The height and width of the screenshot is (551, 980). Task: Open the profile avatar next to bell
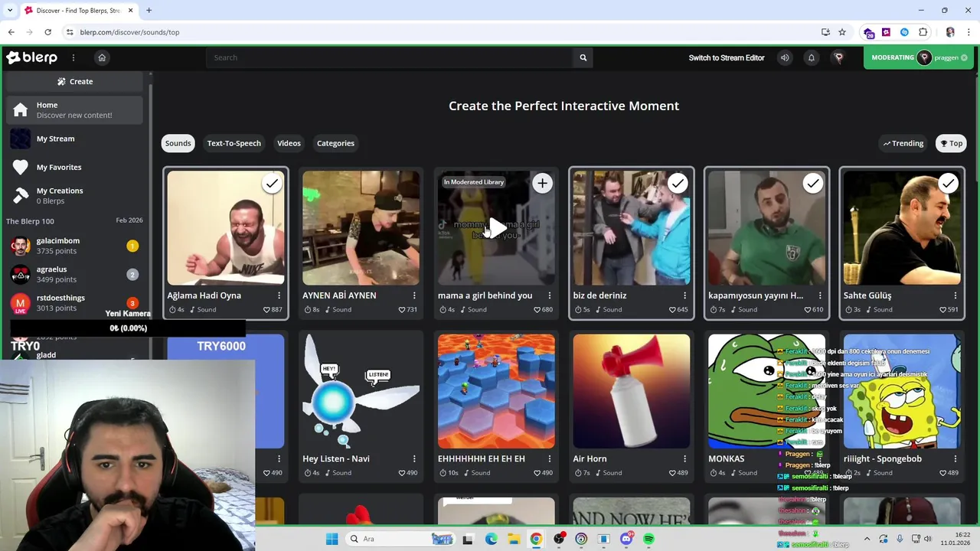[x=838, y=57]
